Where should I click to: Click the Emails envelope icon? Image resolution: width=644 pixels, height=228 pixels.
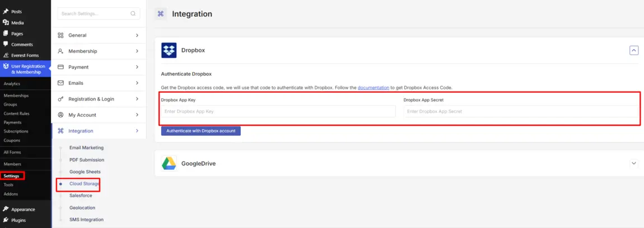[61, 83]
